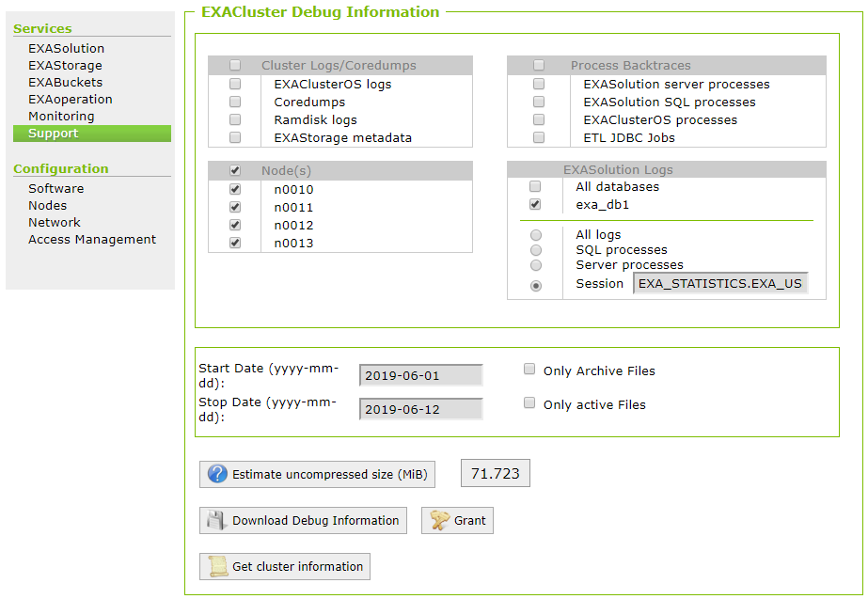Click the estimated size value field
The image size is (868, 599).
click(496, 473)
